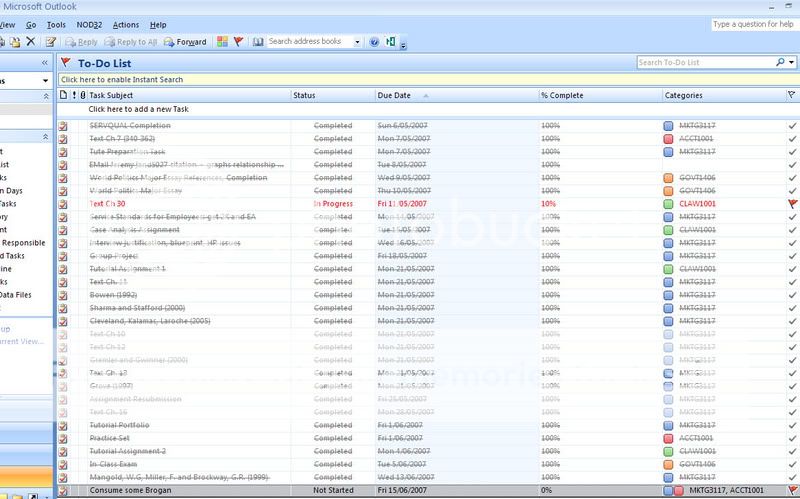This screenshot has height=499, width=800.
Task: Open the dropdown arrow in the navigation pane
Action: [45, 81]
